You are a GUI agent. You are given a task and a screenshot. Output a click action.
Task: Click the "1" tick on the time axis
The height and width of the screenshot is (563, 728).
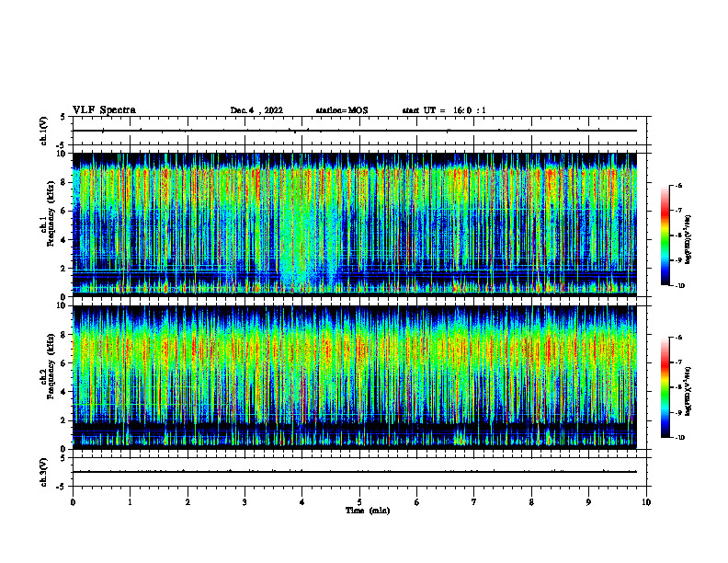click(130, 502)
